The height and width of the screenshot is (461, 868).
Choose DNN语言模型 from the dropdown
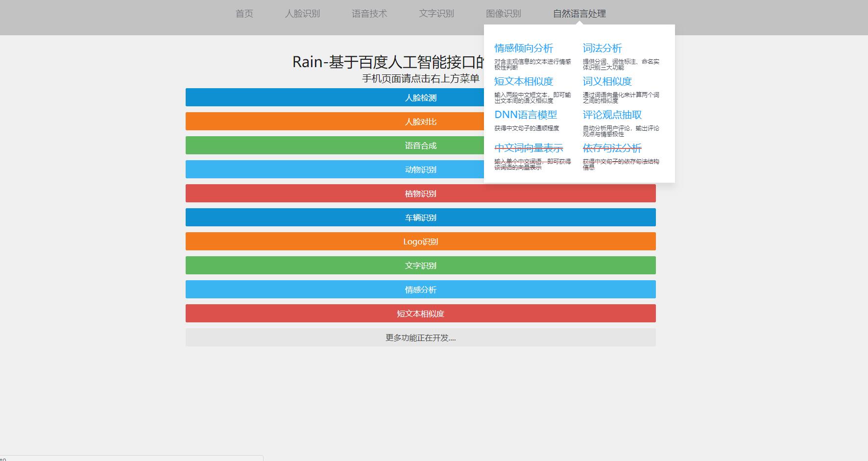(526, 115)
